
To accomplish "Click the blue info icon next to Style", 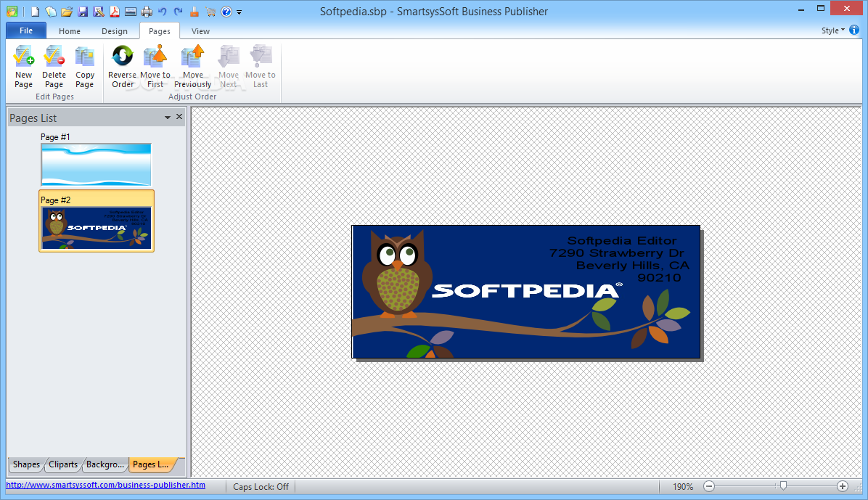I will tap(854, 30).
